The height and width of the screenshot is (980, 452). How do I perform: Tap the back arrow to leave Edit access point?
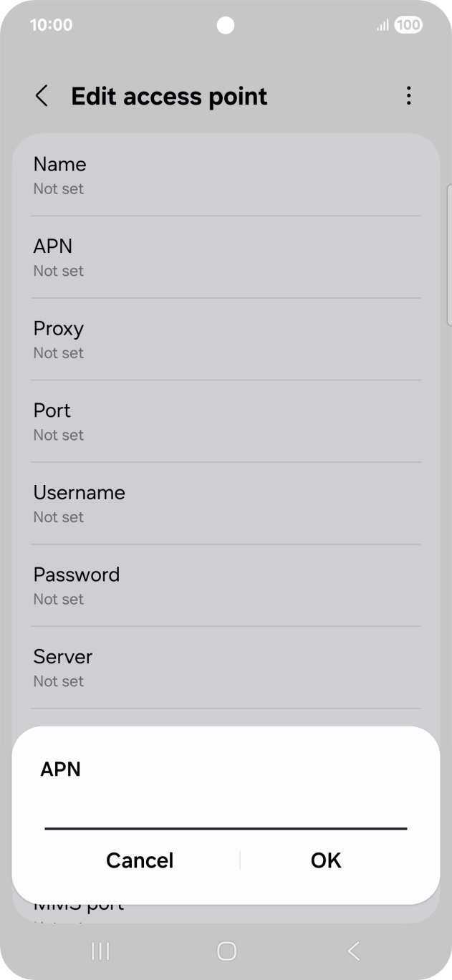tap(42, 95)
